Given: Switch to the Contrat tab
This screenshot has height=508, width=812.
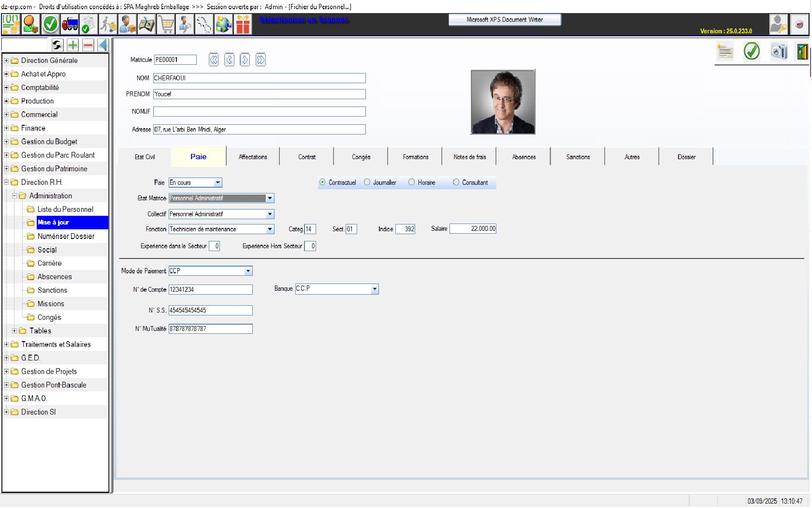Looking at the screenshot, I should click(306, 157).
